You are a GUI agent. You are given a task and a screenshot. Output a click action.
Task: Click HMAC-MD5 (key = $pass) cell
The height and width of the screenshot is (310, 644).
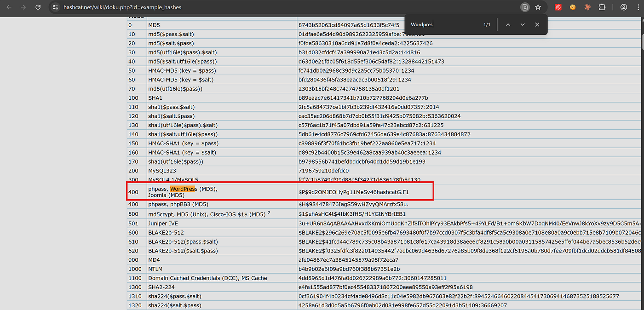(x=222, y=70)
